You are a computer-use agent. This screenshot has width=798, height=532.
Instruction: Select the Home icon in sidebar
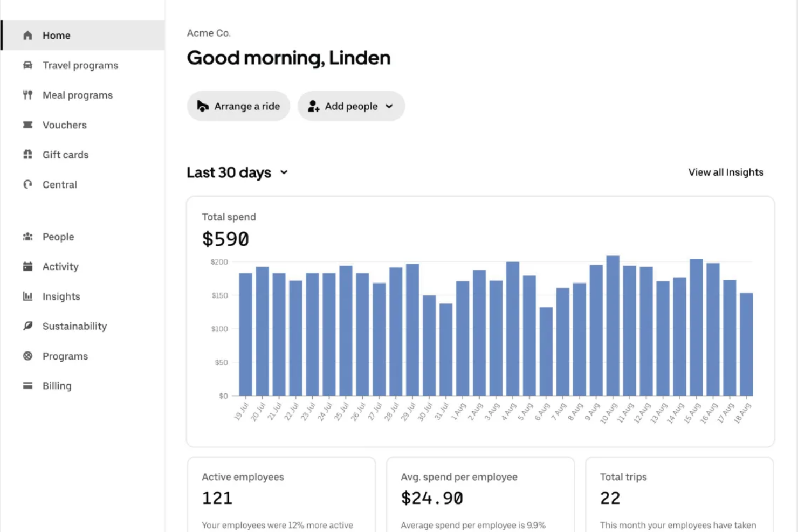pyautogui.click(x=27, y=35)
